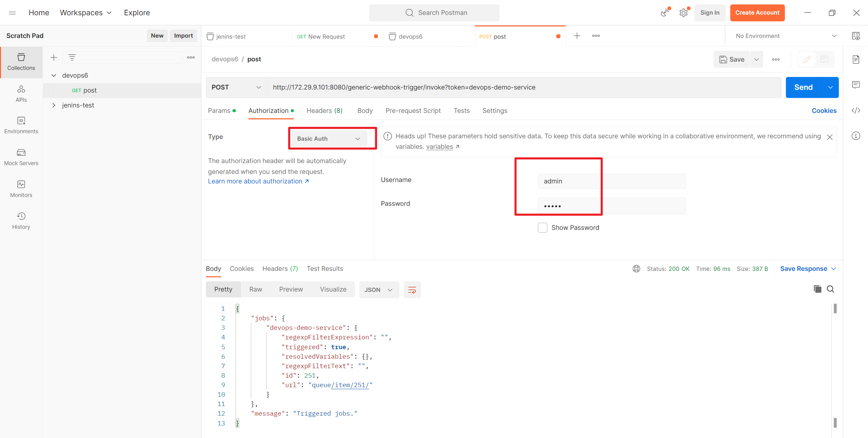Select the Raw response view
Viewport: 868px width, 438px height.
(x=256, y=290)
